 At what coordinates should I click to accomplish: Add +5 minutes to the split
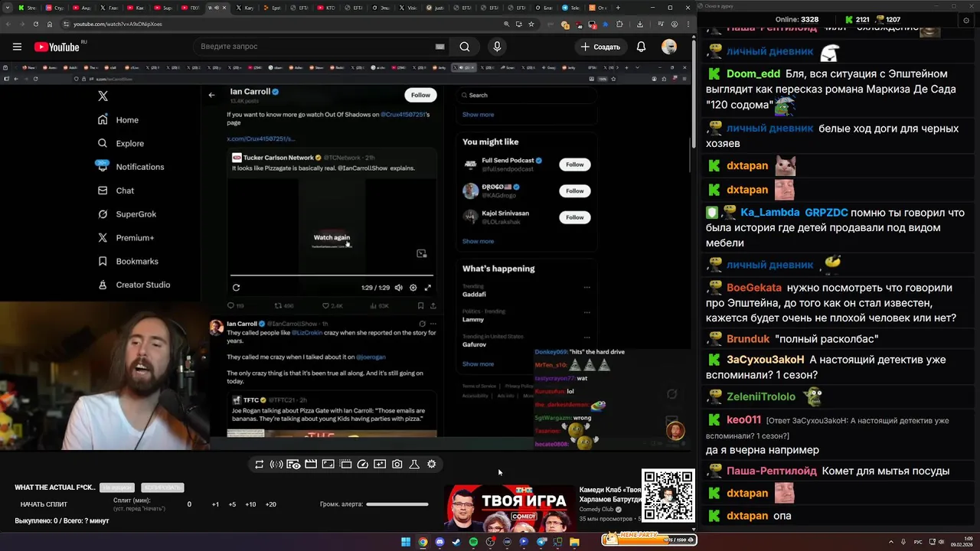point(232,504)
